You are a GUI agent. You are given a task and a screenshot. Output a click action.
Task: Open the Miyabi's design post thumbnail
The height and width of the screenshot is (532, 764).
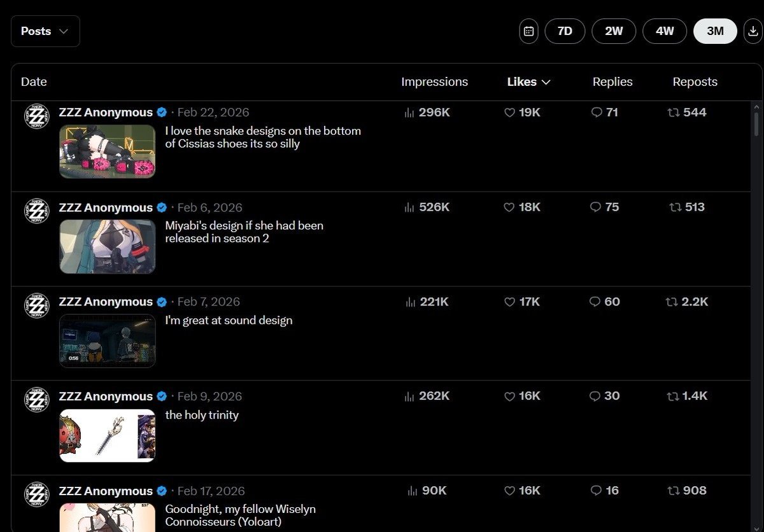[108, 246]
